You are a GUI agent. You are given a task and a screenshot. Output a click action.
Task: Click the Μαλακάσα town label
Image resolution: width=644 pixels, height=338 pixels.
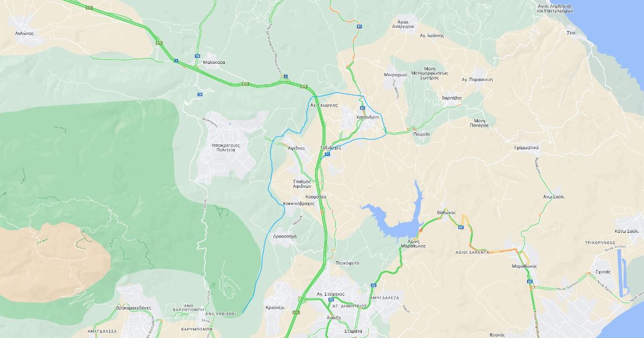[x=214, y=62]
